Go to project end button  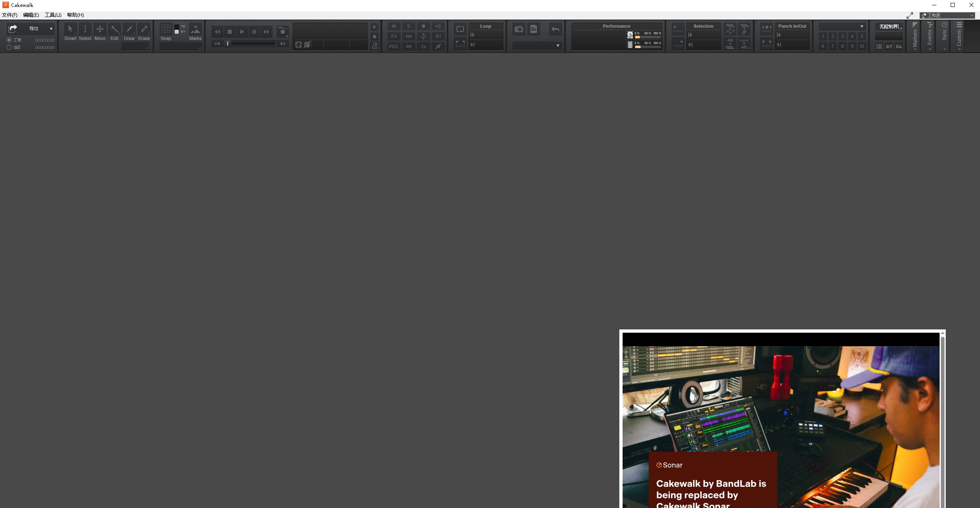(282, 44)
